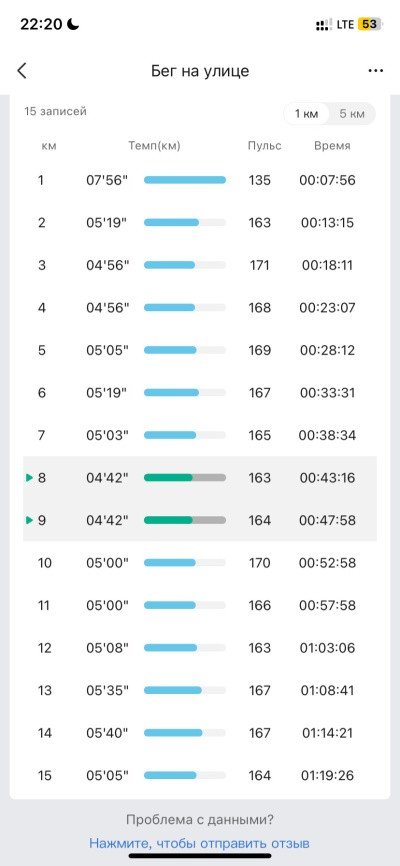
Task: Tap the moon do-not-disturb icon
Action: [x=73, y=24]
